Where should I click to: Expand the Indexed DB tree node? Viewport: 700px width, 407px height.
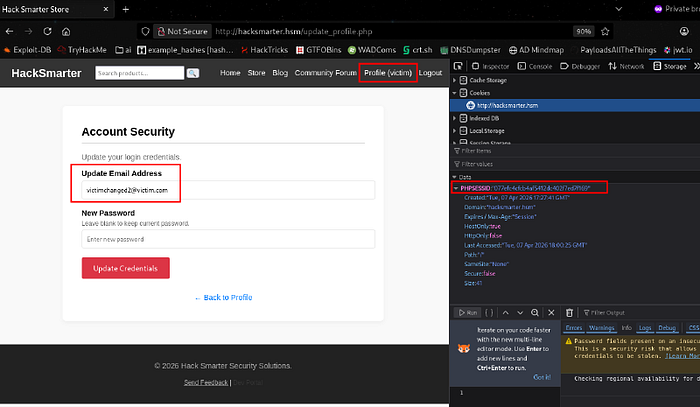tap(454, 118)
